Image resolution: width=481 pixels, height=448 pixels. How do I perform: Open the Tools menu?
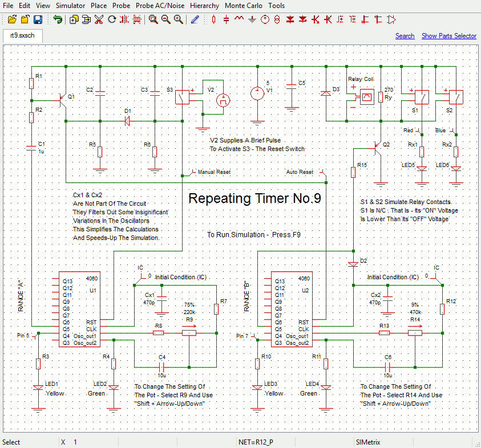point(276,6)
